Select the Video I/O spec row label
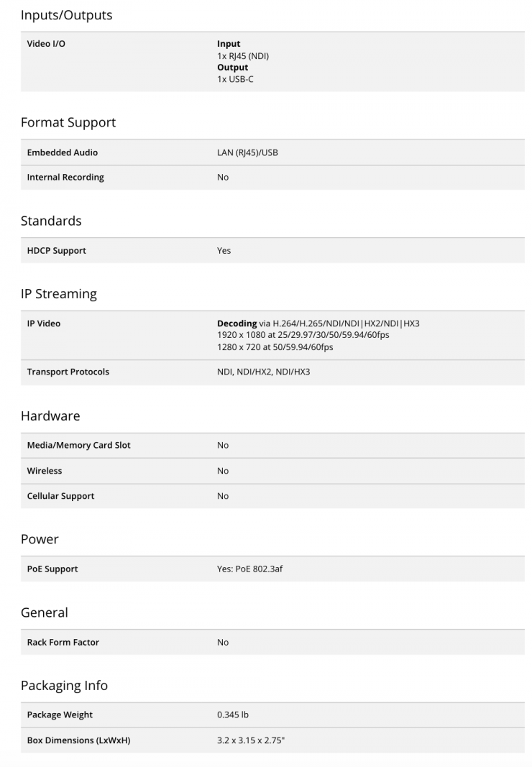 point(46,44)
